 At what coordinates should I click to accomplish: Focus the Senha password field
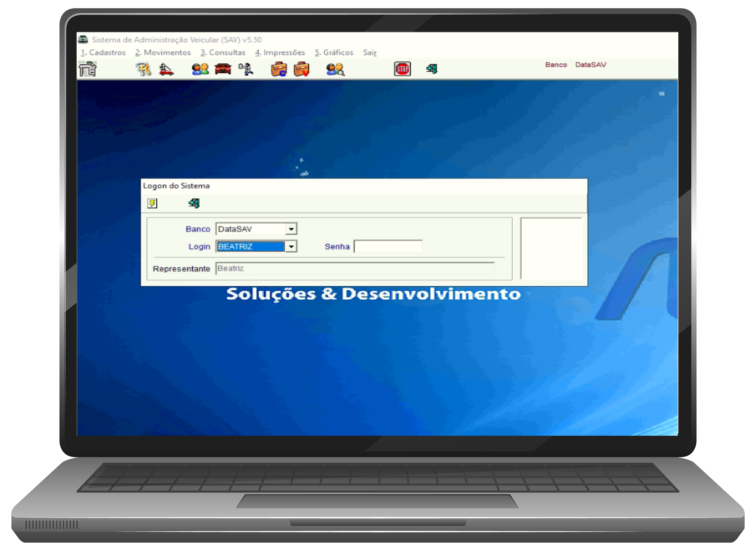[388, 246]
